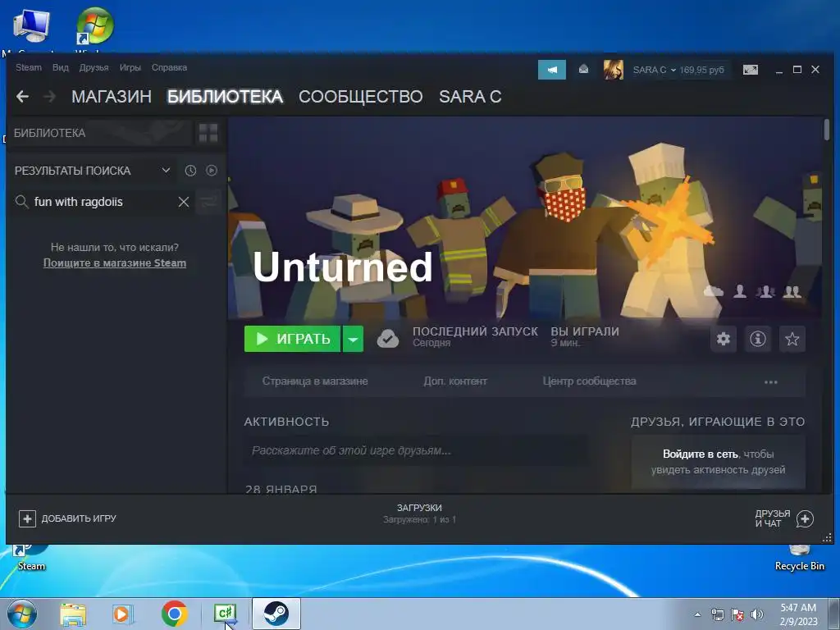Show Unturned game info icon

pyautogui.click(x=757, y=339)
